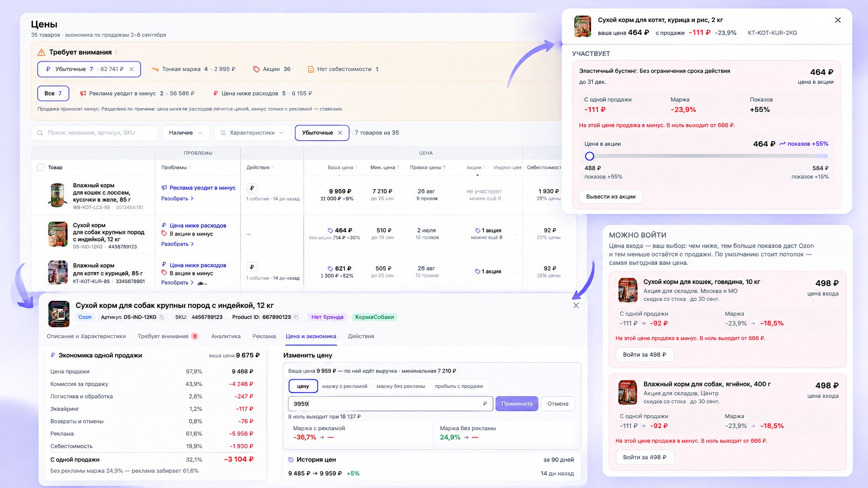
Task: Click the search magnifier icon in the search field
Action: point(40,133)
